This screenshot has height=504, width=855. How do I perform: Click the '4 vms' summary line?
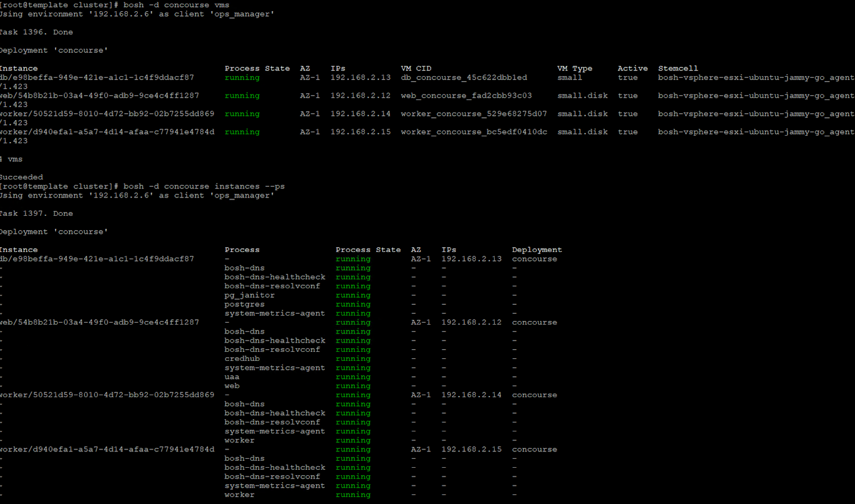click(11, 159)
